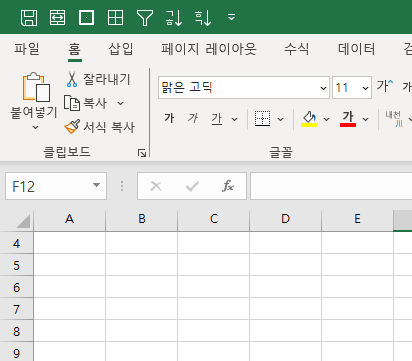
Task: Click increase font size 가 icon
Action: (x=385, y=86)
